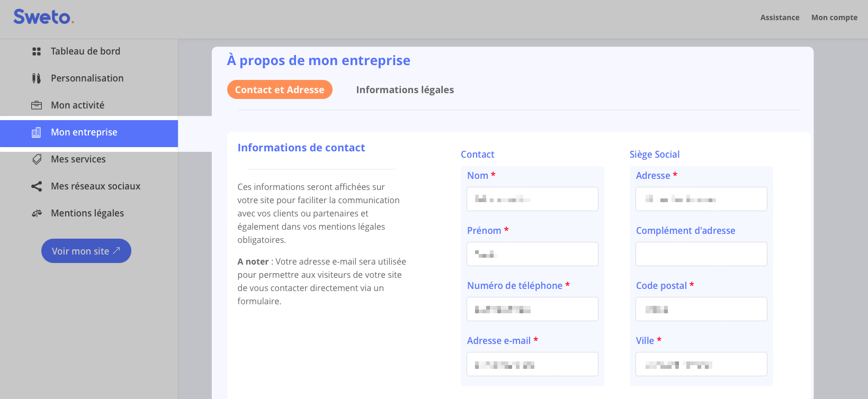868x399 pixels.
Task: Open the Contact et Adresse tab
Action: click(x=280, y=90)
